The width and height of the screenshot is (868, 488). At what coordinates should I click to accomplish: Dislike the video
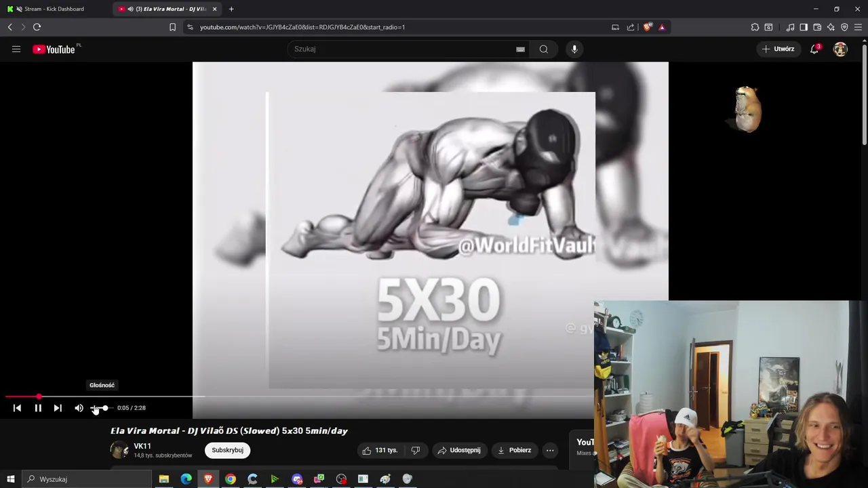416,450
